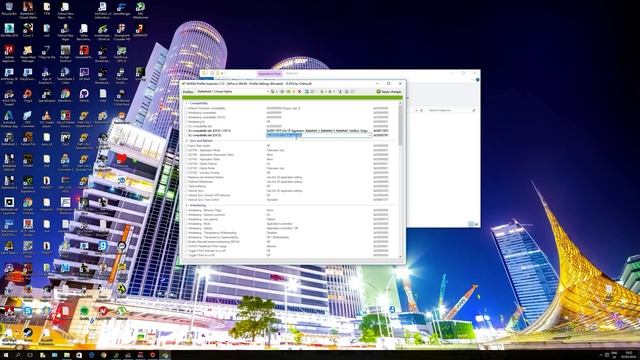640x360 pixels.
Task: Select the GSYNC - Application Mode row
Action: click(x=290, y=150)
